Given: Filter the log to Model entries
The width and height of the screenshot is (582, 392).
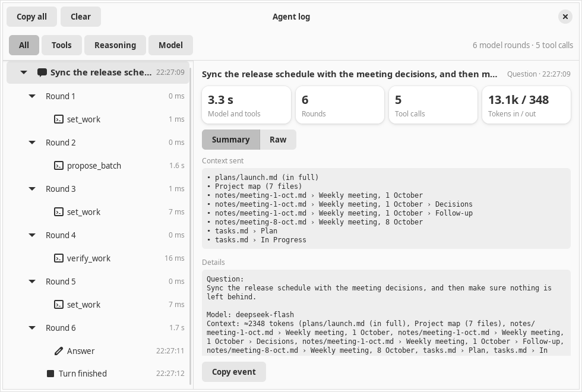Looking at the screenshot, I should point(170,45).
